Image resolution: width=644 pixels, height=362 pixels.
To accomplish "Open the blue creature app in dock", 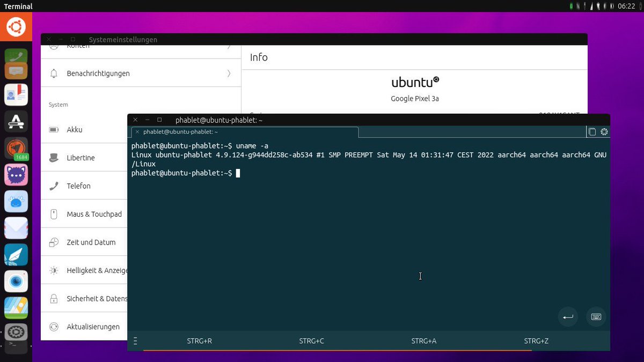I will pyautogui.click(x=16, y=202).
